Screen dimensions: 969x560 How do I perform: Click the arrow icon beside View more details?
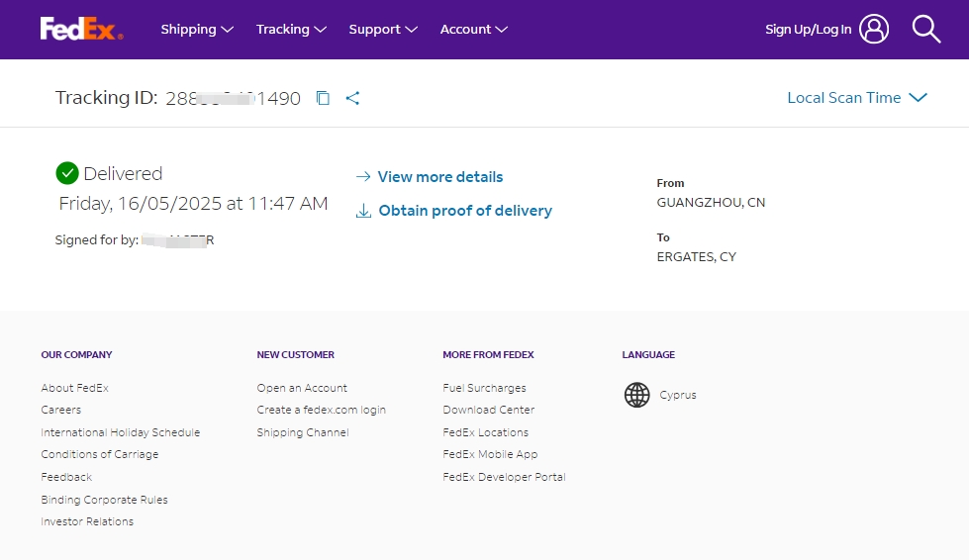coord(363,177)
